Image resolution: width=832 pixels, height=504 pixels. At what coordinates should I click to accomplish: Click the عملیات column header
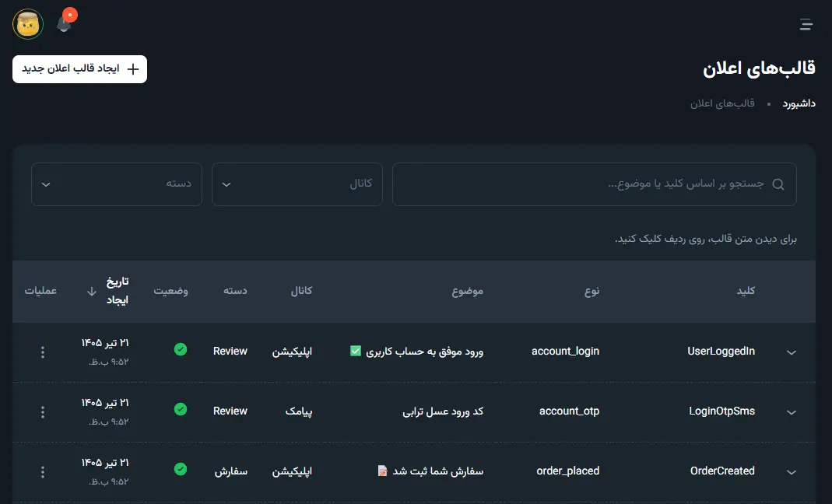[40, 291]
